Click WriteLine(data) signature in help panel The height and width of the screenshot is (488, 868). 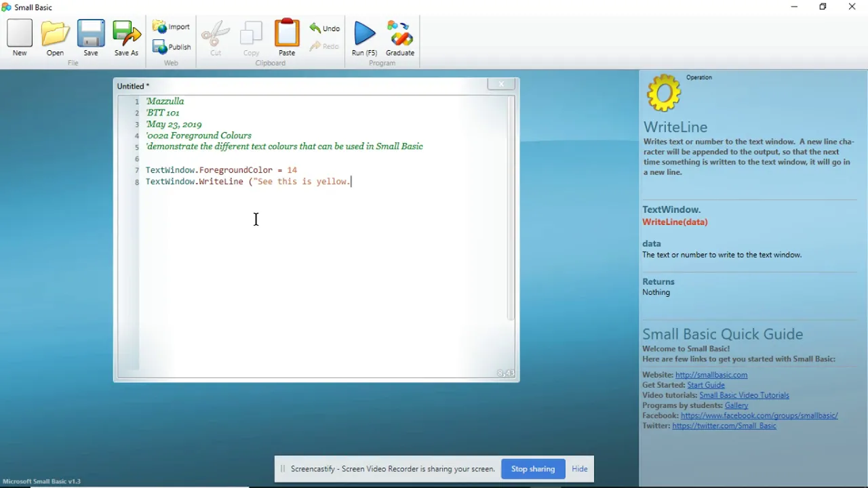(675, 222)
